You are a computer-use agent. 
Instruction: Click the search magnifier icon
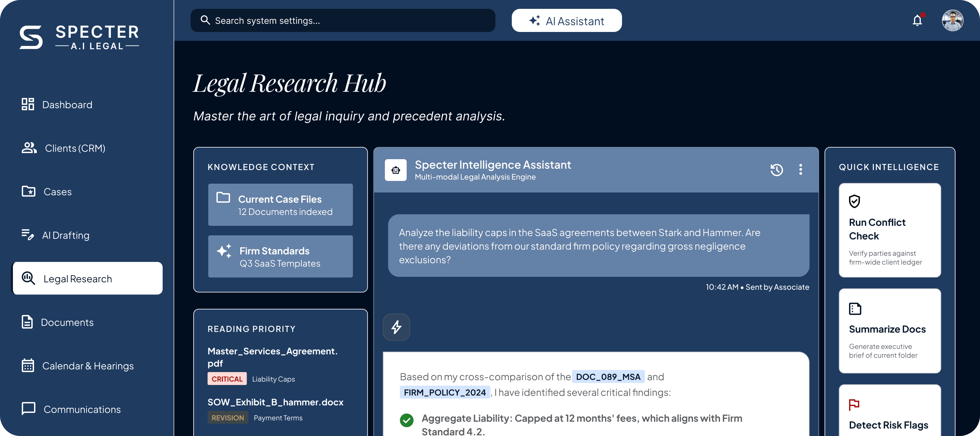205,20
